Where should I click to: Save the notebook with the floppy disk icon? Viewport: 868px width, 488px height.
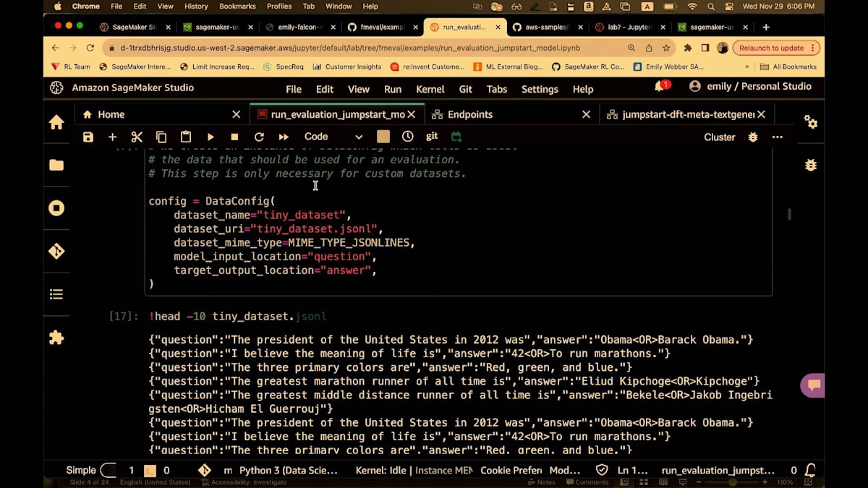click(88, 137)
